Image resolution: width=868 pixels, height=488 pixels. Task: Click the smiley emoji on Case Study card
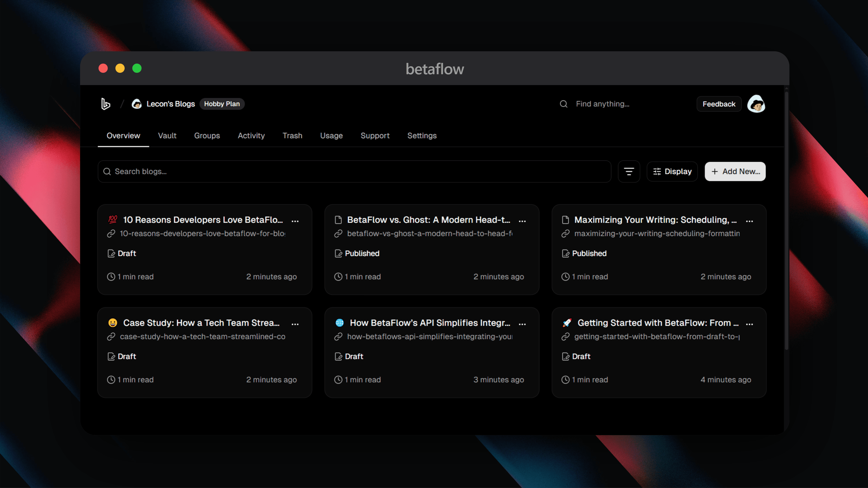[x=113, y=323]
